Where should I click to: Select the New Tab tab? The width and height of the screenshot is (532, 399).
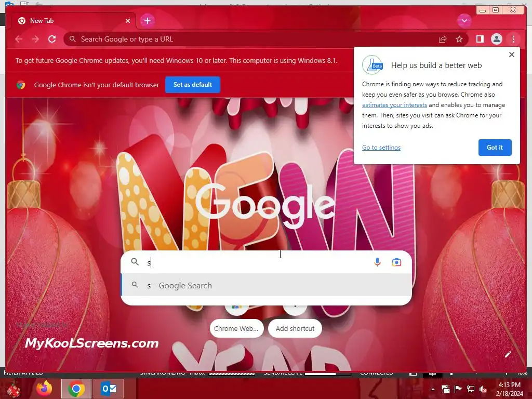click(74, 21)
